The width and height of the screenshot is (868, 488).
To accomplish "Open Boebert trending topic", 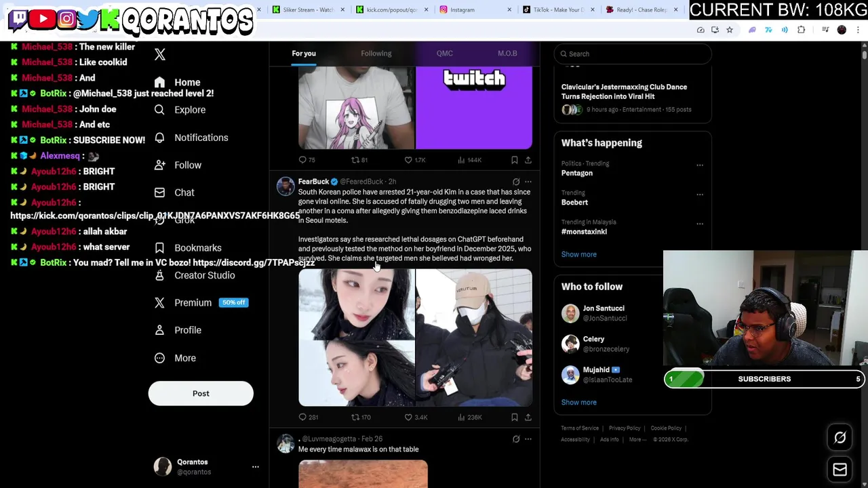I will click(574, 202).
